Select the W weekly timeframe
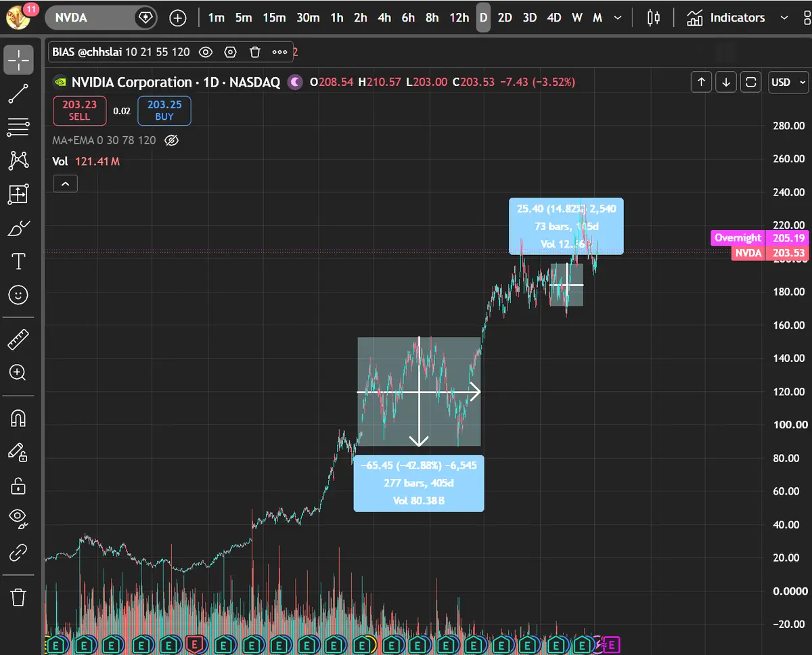Screen dimensions: 812x655 577,18
